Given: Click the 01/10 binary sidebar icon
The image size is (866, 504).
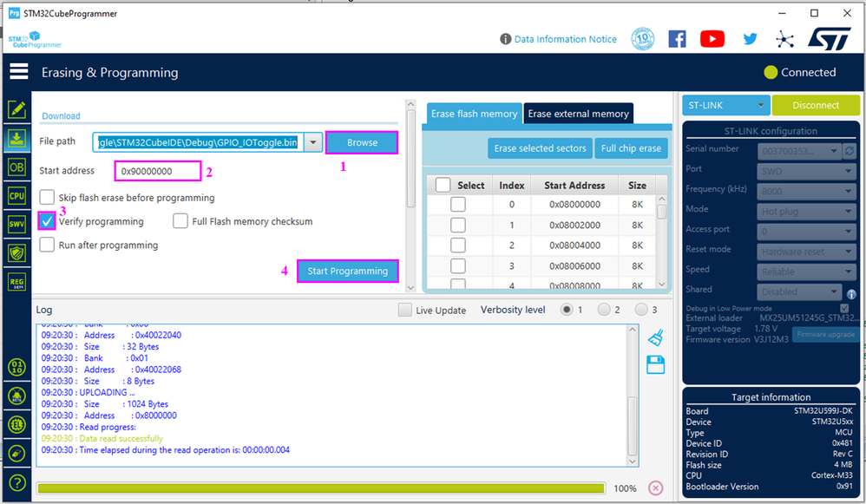Looking at the screenshot, I should tap(16, 367).
